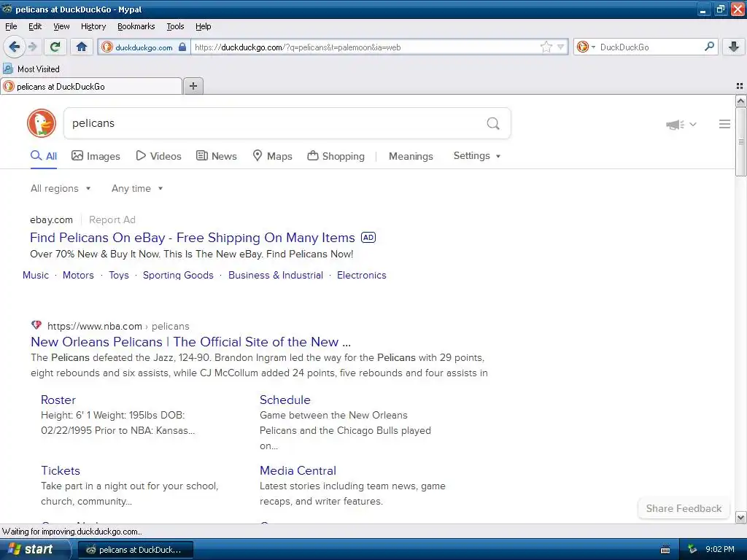Open the search engine selector dropdown
Viewport: 747px width, 560px height.
pos(586,47)
